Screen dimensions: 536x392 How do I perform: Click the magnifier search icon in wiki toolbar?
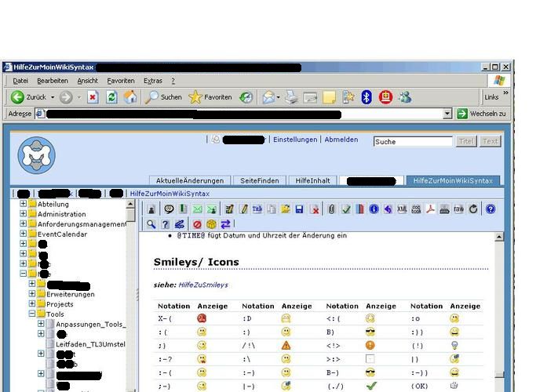(x=151, y=224)
